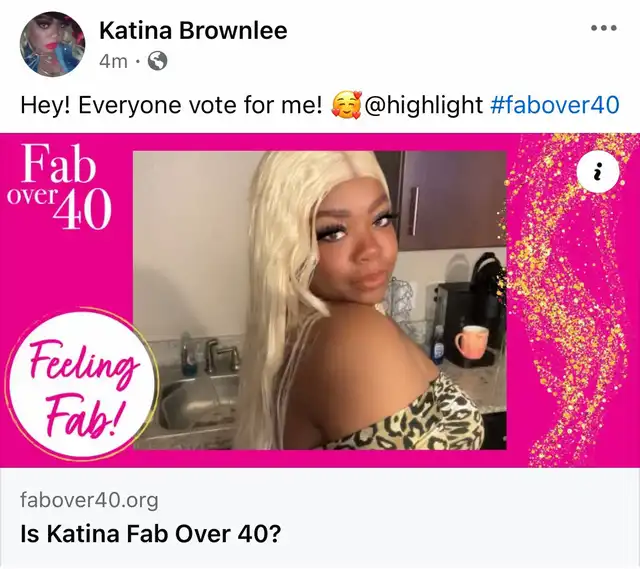The height and width of the screenshot is (569, 640).
Task: Click the woman's photo in the link preview
Action: 320,300
